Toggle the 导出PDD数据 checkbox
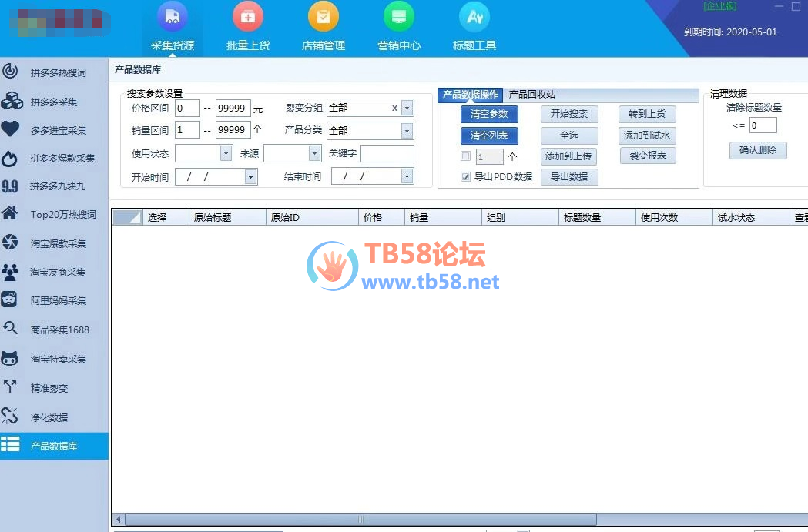Image resolution: width=808 pixels, height=532 pixels. pyautogui.click(x=465, y=176)
